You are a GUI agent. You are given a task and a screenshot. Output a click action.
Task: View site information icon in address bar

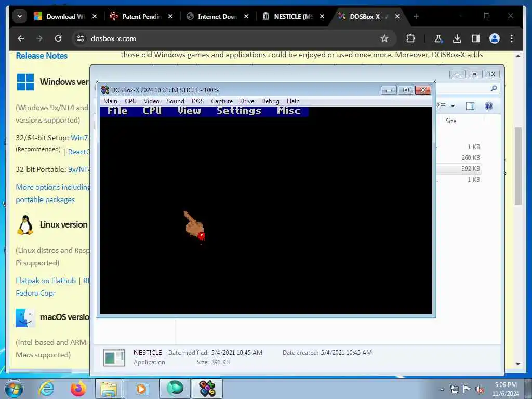click(81, 38)
